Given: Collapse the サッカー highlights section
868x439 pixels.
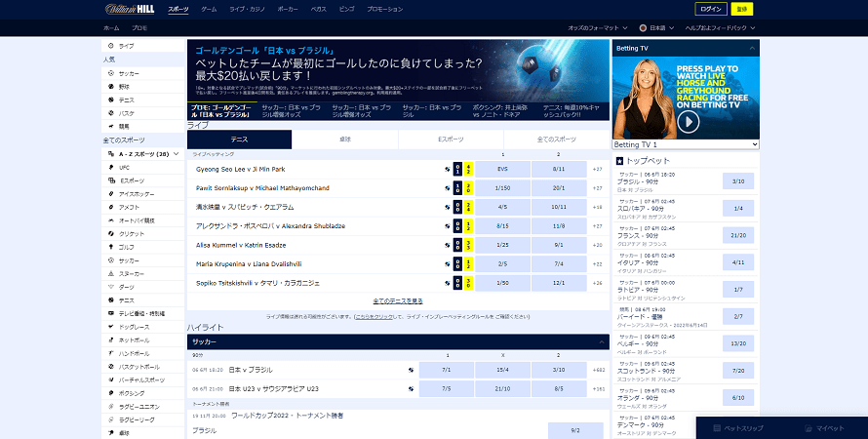Looking at the screenshot, I should click(601, 342).
